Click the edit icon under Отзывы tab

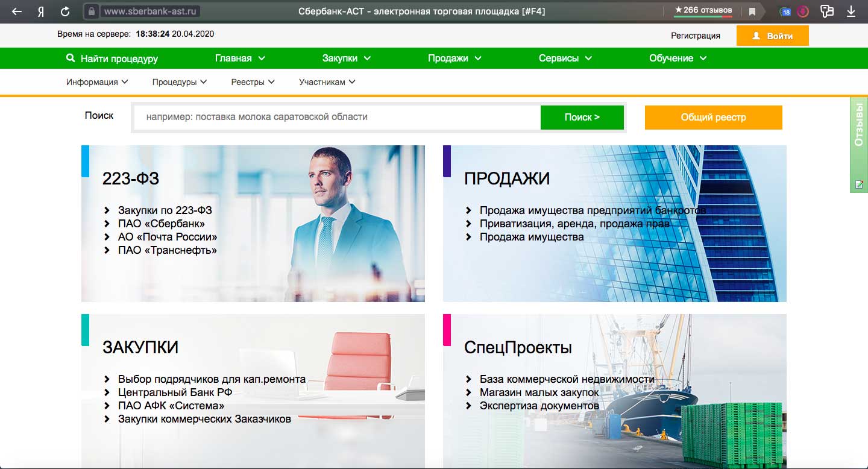tap(859, 184)
